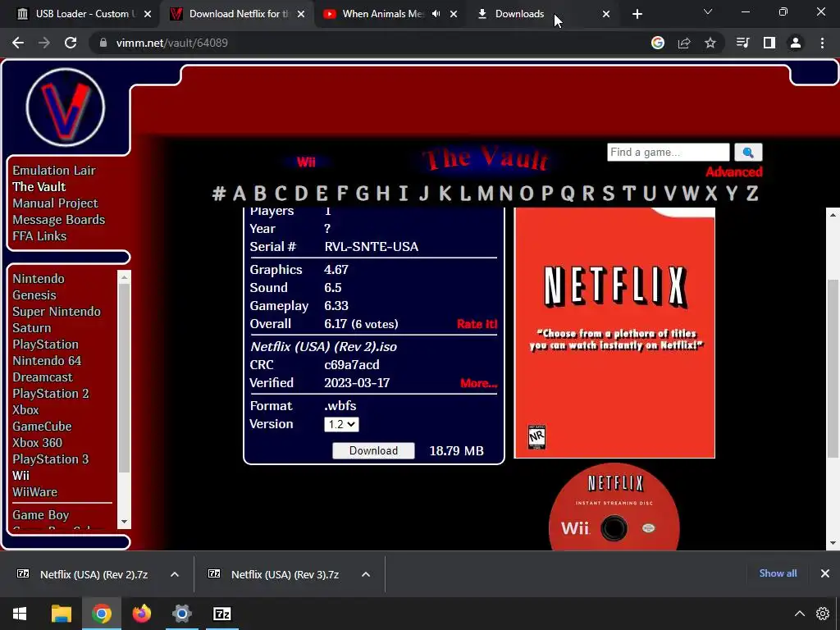
Task: Click the browser back arrow
Action: click(x=18, y=43)
